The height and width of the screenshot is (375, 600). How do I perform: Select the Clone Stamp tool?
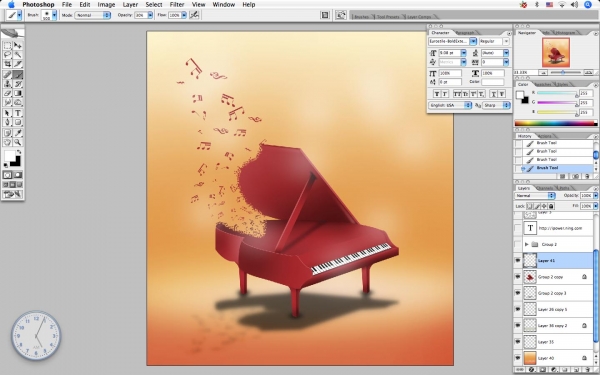(7, 84)
